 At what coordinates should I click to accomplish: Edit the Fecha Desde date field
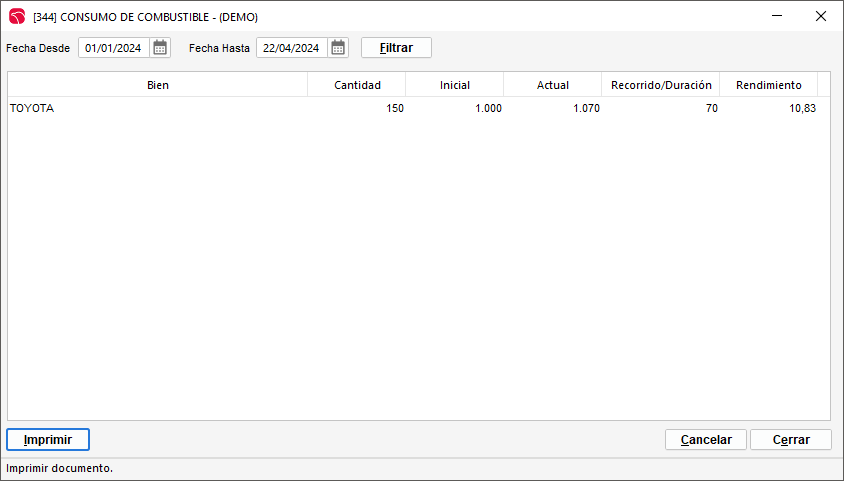point(114,48)
